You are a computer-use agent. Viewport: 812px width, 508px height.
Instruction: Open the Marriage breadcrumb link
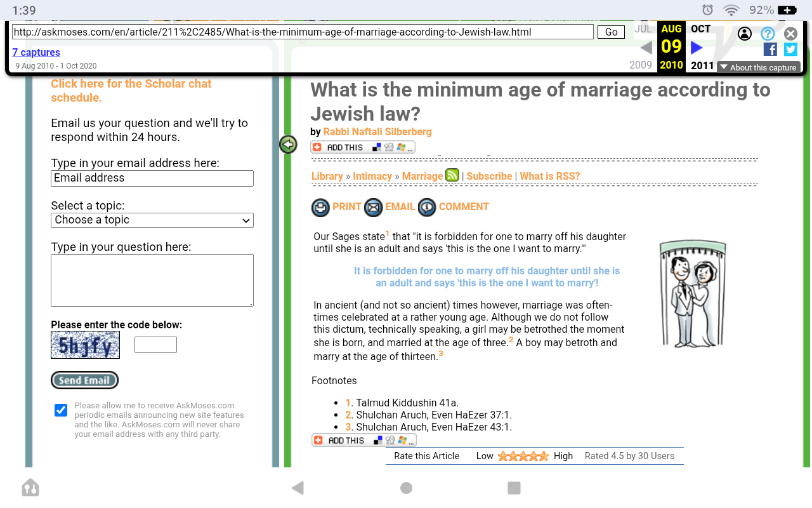pyautogui.click(x=422, y=177)
